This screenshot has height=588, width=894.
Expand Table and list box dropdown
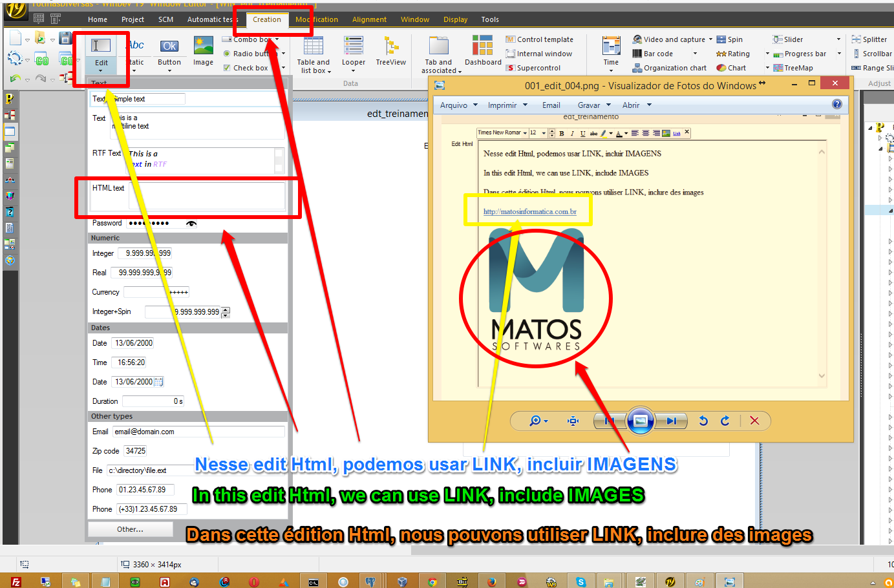point(329,72)
